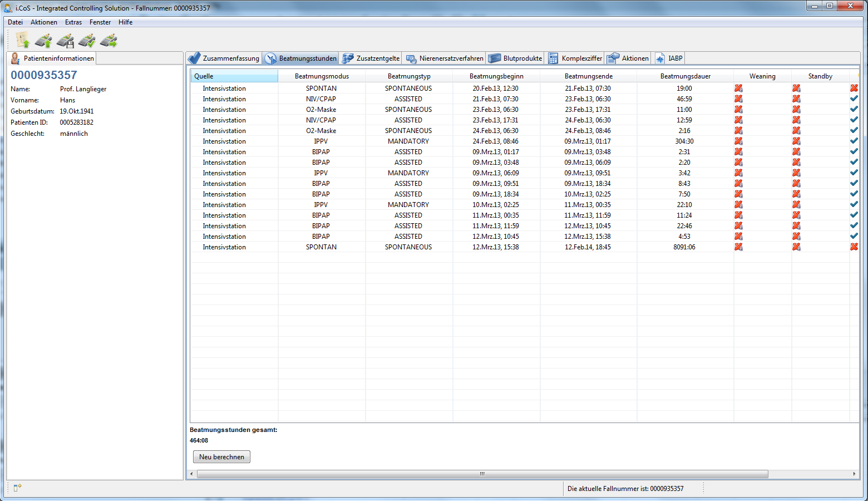Click the horizontal scrollbar thumb below the table
868x501 pixels.
pyautogui.click(x=482, y=474)
